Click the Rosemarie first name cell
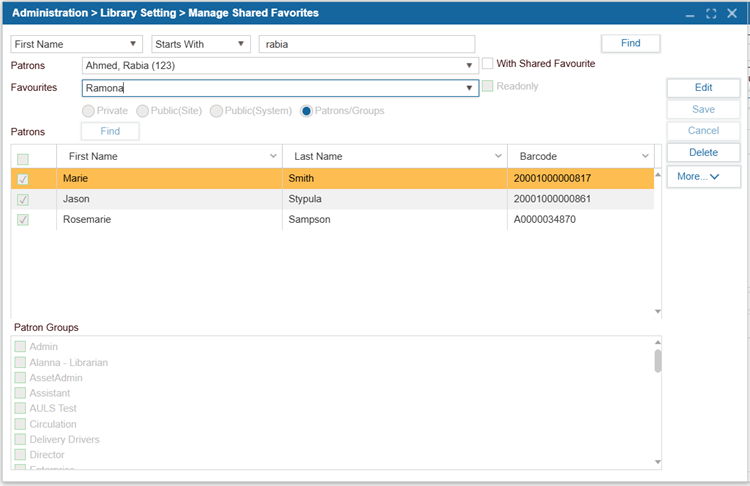This screenshot has width=750, height=486. [x=169, y=220]
